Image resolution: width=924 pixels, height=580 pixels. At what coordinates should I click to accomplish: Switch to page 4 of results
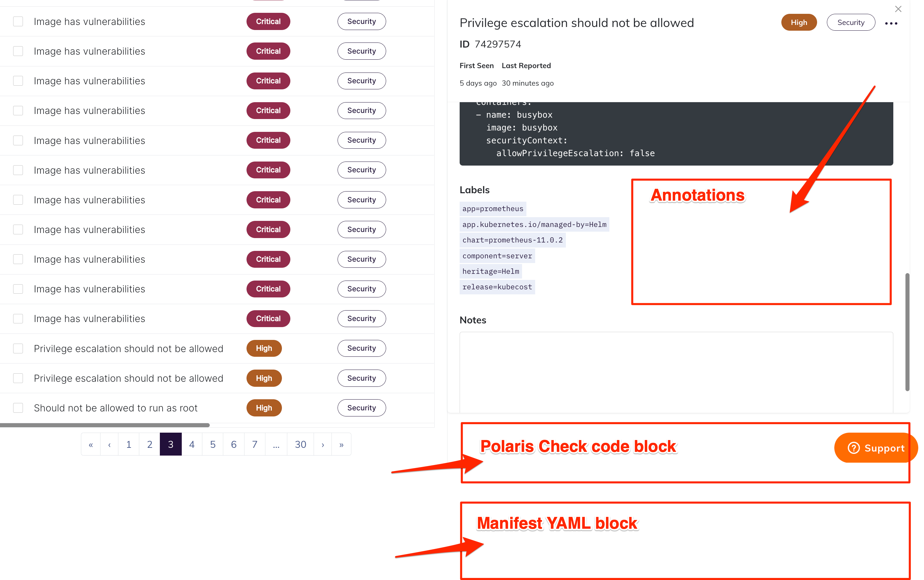(x=192, y=444)
